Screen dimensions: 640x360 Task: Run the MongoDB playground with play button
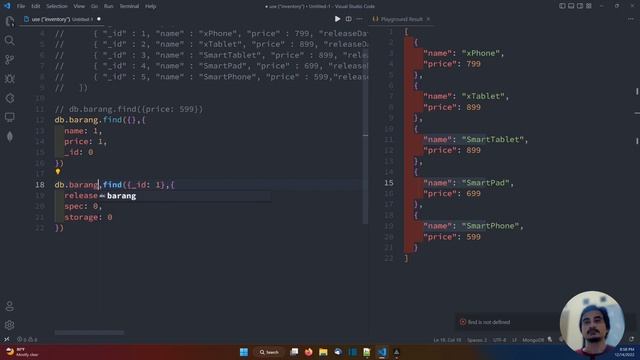tap(337, 19)
